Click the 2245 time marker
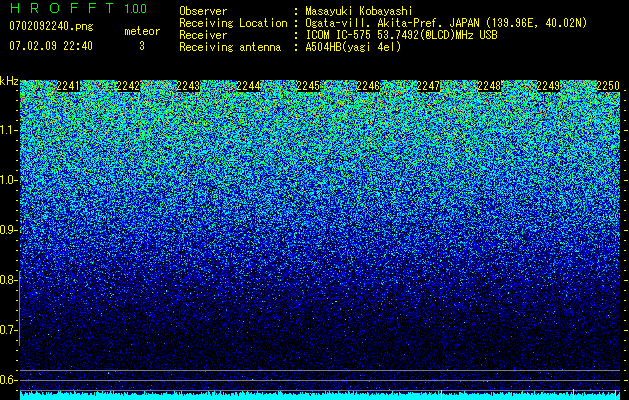629x400 pixels. [308, 86]
